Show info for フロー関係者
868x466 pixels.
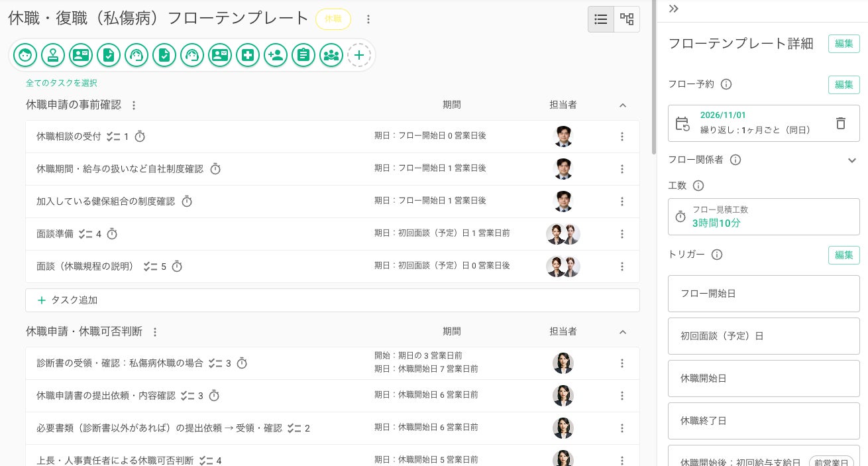[735, 160]
